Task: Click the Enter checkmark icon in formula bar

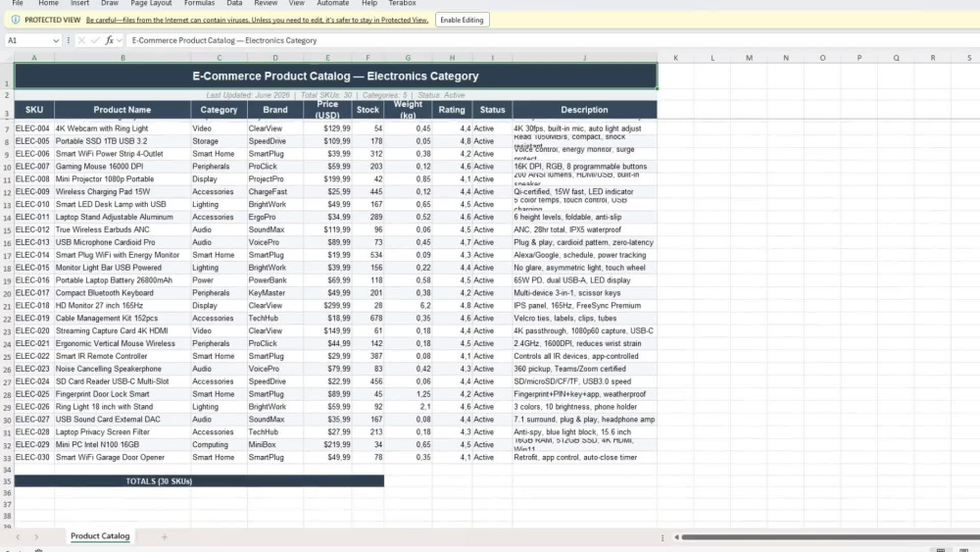Action: [95, 40]
